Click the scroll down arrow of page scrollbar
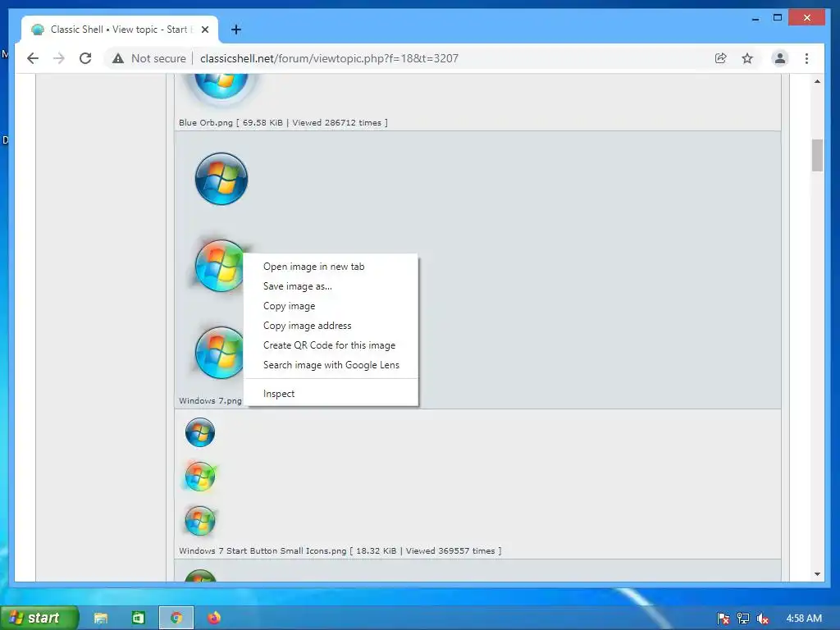The width and height of the screenshot is (840, 630). [817, 574]
